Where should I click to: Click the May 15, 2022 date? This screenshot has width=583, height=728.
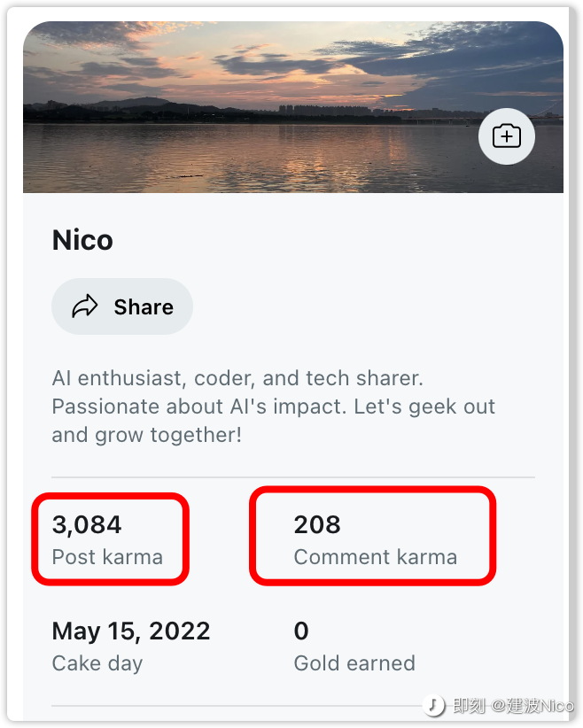tap(131, 631)
